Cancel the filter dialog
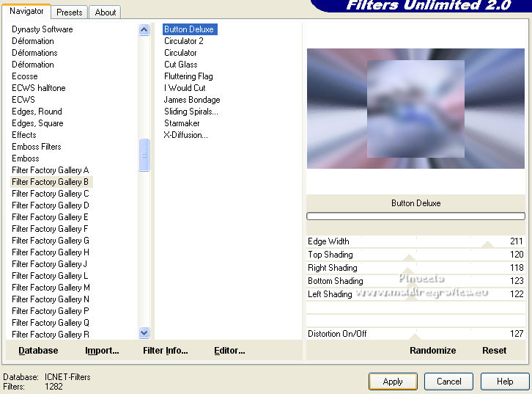The image size is (532, 394). 448,382
